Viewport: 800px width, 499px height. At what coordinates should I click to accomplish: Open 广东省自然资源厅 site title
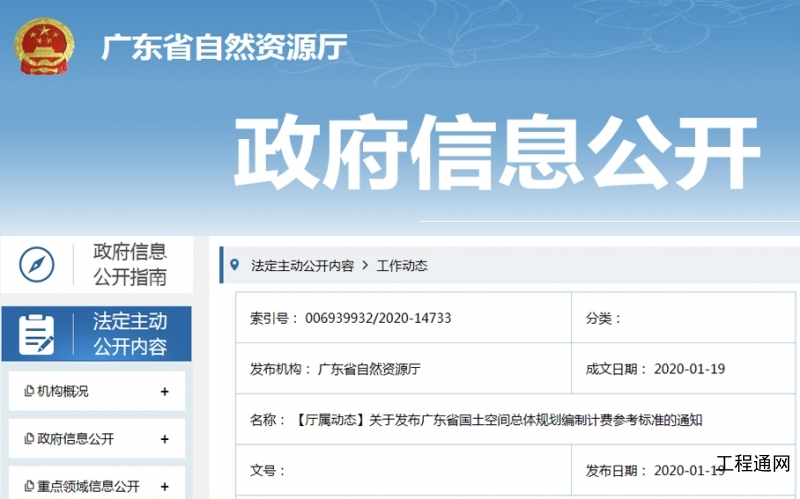pyautogui.click(x=224, y=47)
